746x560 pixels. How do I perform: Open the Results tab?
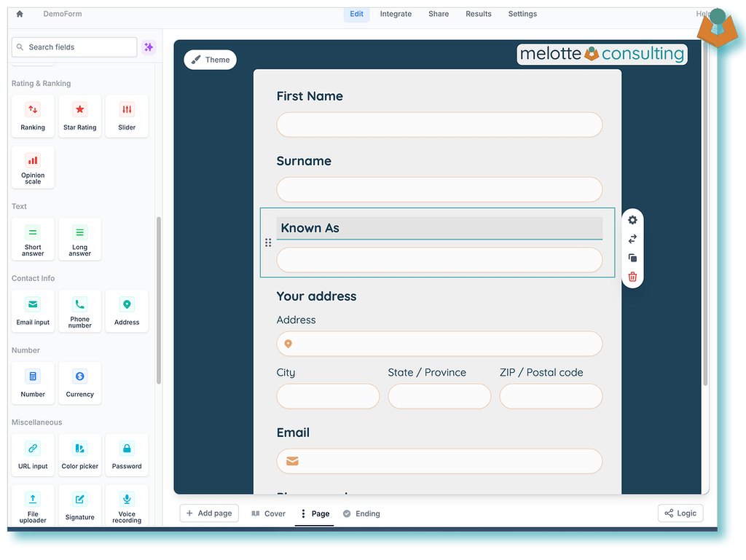coord(479,13)
